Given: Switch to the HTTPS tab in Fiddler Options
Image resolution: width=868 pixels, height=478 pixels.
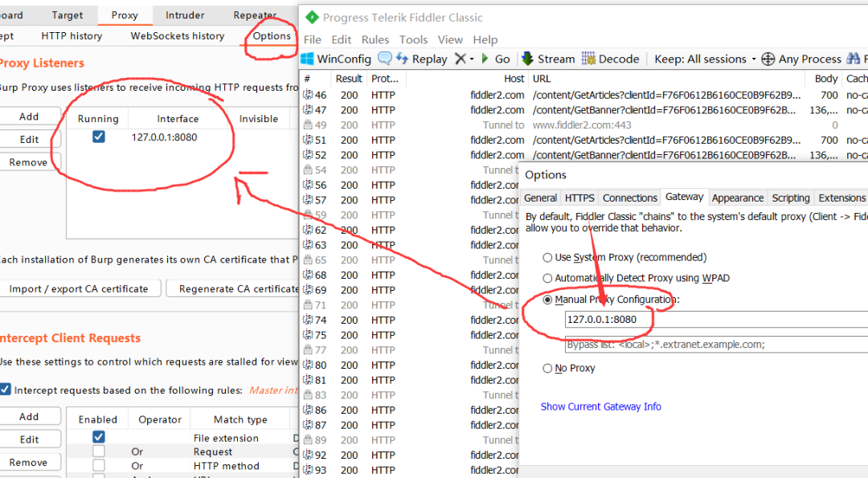Looking at the screenshot, I should click(579, 198).
